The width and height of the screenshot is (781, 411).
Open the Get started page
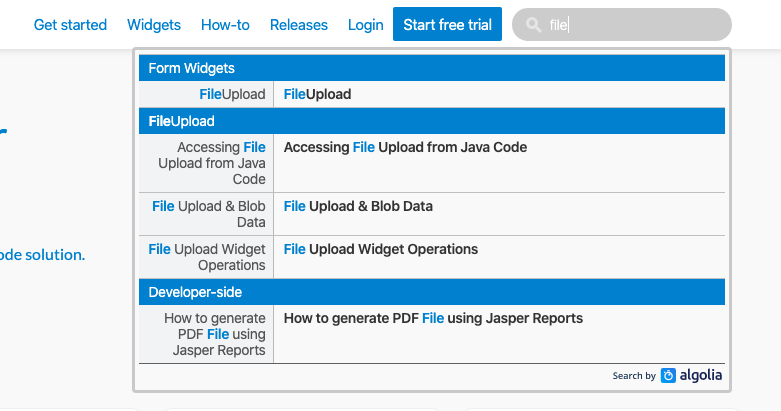click(70, 25)
